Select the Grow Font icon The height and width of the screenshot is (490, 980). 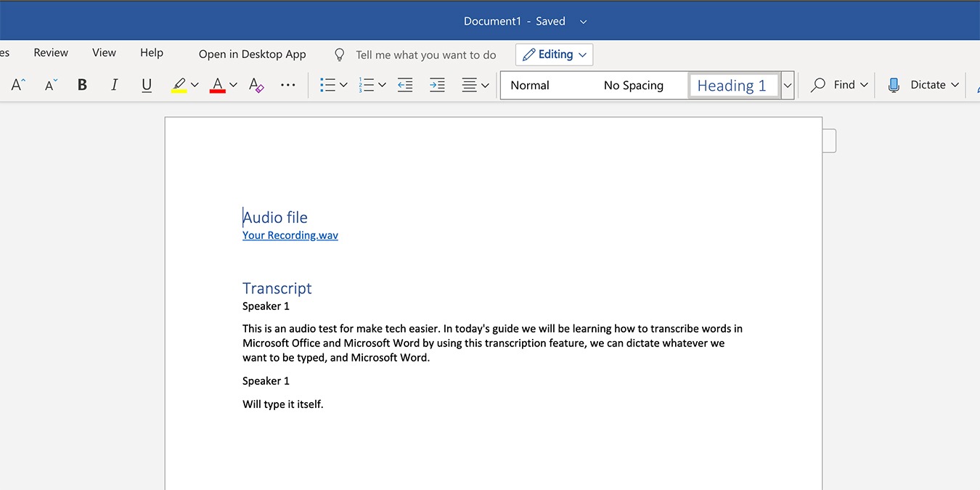(x=17, y=84)
